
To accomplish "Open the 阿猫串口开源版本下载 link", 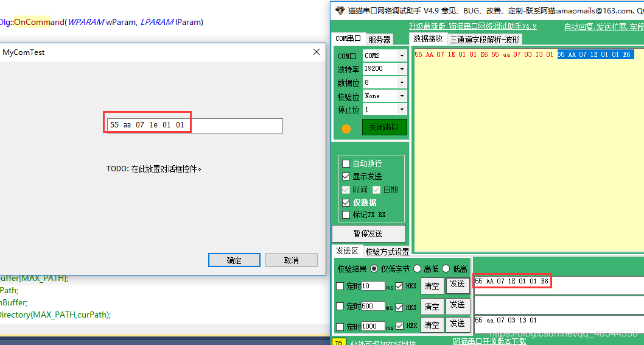I will click(x=489, y=341).
